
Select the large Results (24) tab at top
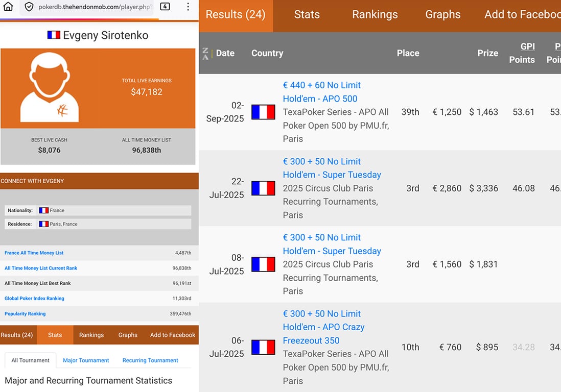tap(236, 15)
